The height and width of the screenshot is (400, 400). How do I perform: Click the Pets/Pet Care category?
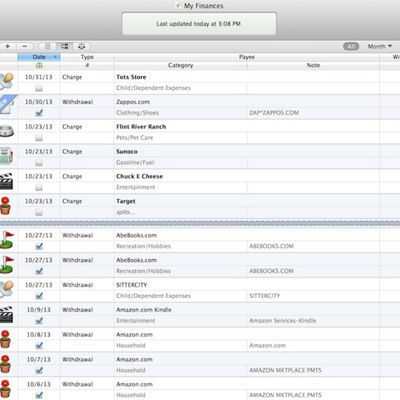[134, 138]
